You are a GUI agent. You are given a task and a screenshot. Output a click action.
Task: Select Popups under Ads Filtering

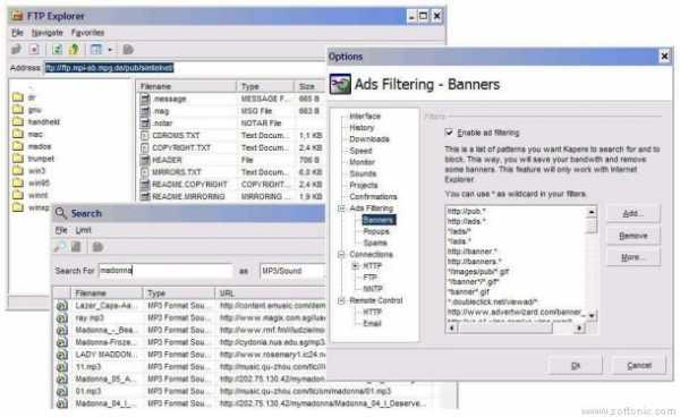[376, 231]
